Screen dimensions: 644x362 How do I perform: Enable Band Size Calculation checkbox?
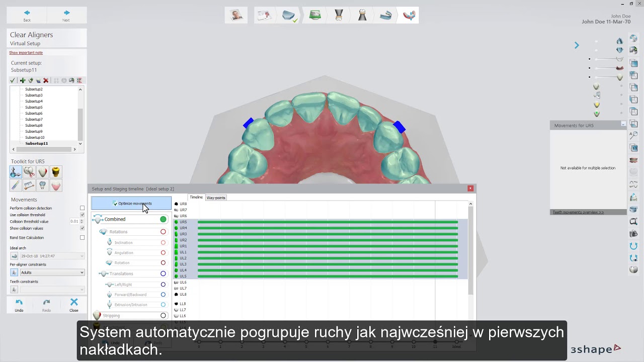point(82,237)
